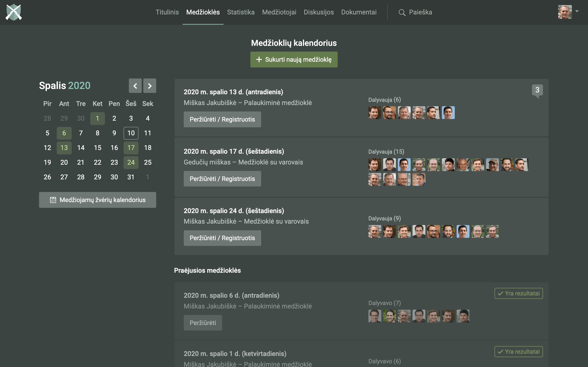Click the comment bubble showing 3
This screenshot has height=367, width=588.
tap(537, 90)
